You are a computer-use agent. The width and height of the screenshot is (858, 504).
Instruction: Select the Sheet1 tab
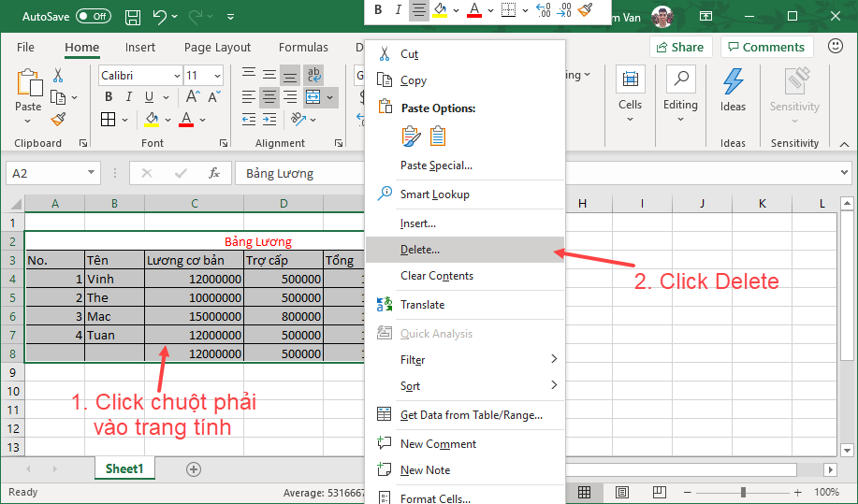point(124,469)
